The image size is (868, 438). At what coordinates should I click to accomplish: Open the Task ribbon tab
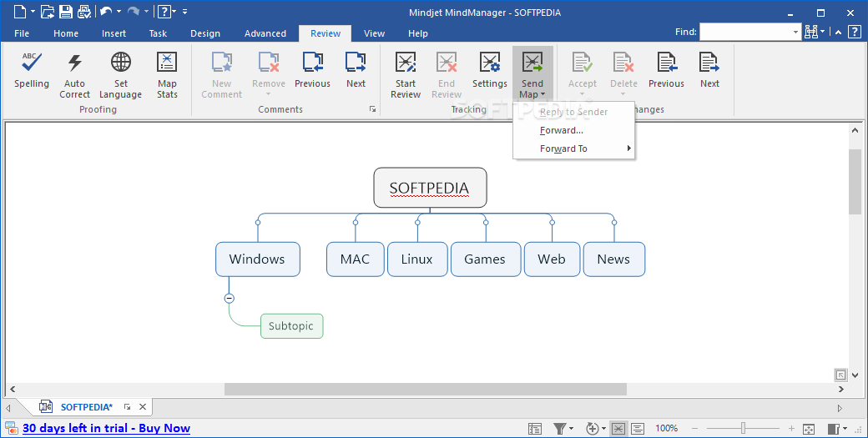[x=158, y=33]
